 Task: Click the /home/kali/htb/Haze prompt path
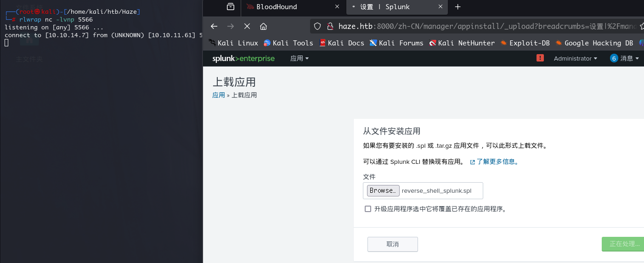point(102,12)
